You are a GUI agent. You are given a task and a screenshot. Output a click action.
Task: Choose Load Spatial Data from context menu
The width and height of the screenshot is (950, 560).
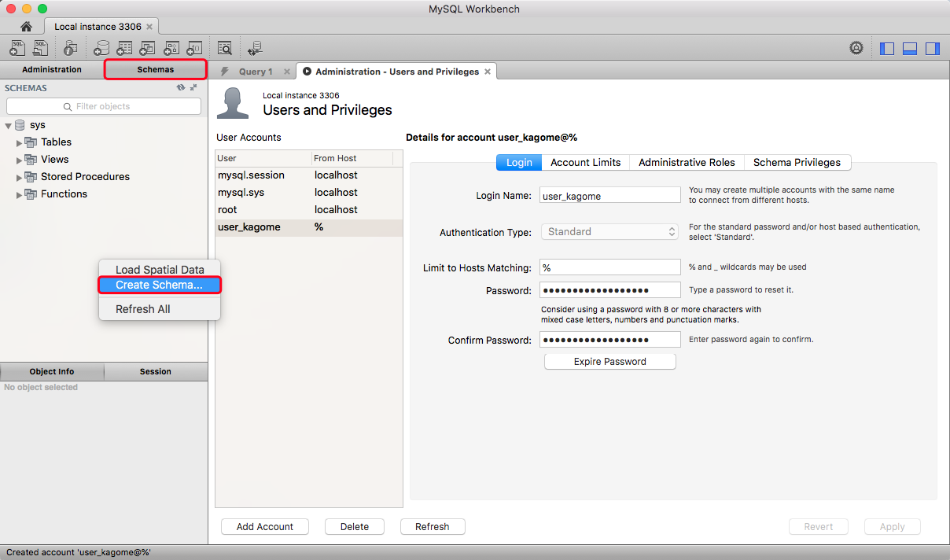tap(160, 270)
